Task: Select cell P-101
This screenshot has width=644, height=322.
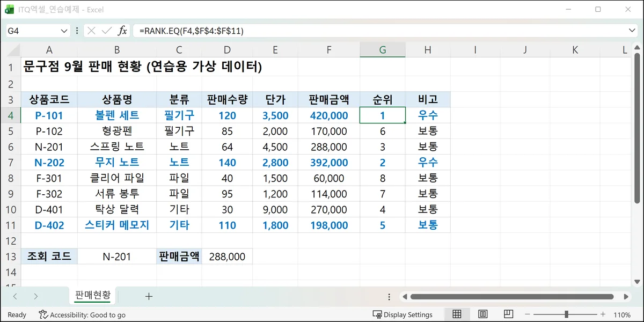Action: click(49, 115)
